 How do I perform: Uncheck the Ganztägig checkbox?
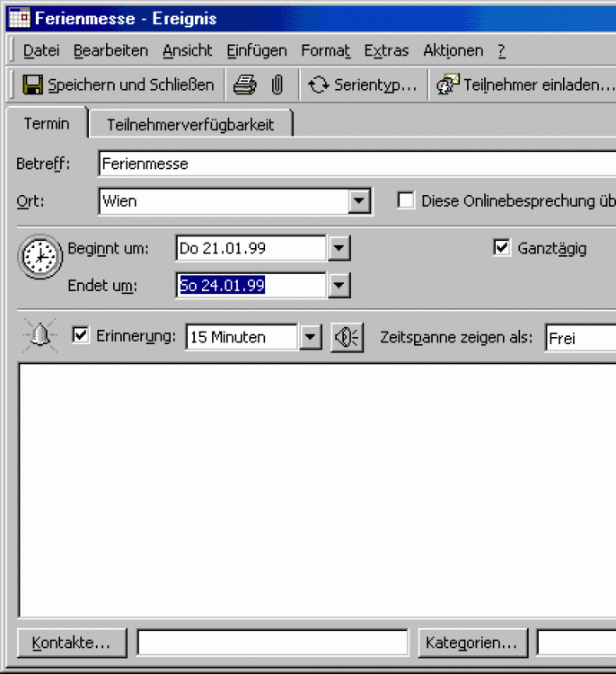(502, 247)
